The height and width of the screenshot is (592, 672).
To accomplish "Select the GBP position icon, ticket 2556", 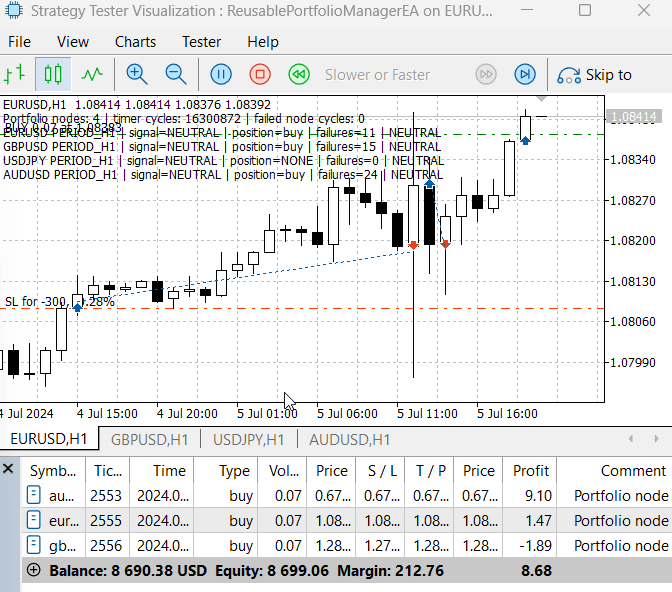I will tap(33, 545).
